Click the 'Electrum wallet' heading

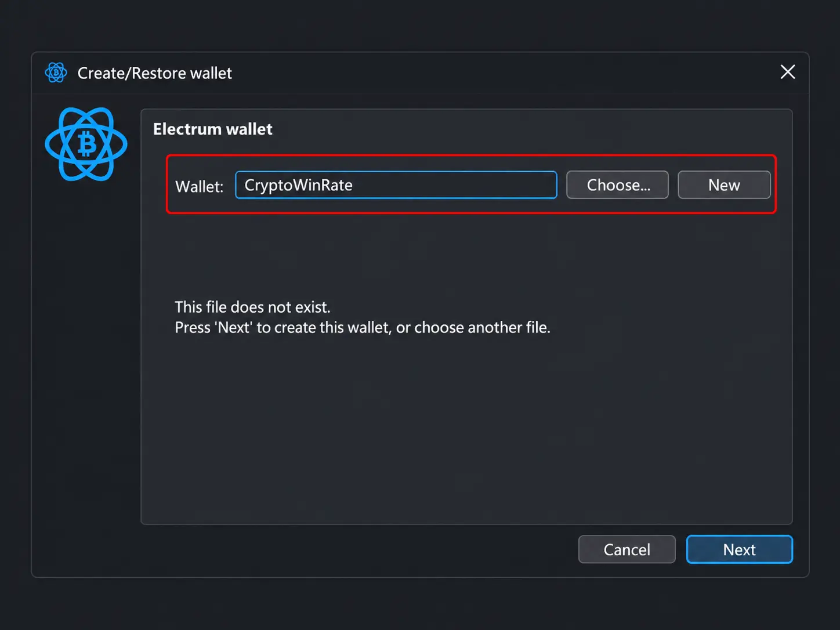pyautogui.click(x=213, y=129)
